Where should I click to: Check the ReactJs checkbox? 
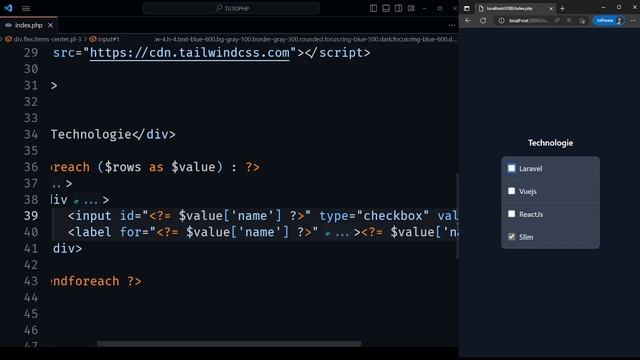(x=511, y=213)
